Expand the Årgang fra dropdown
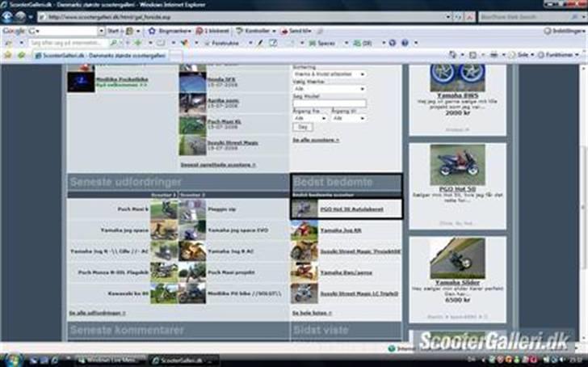The width and height of the screenshot is (588, 367). tap(309, 118)
